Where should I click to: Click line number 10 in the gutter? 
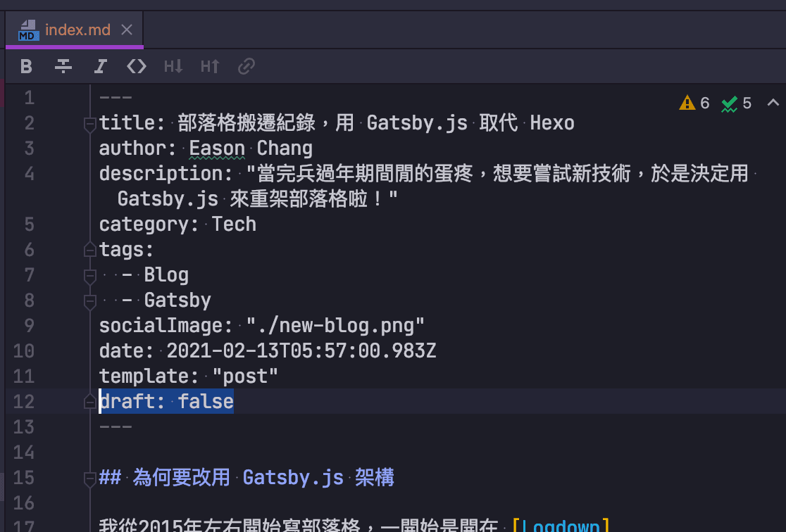(23, 350)
